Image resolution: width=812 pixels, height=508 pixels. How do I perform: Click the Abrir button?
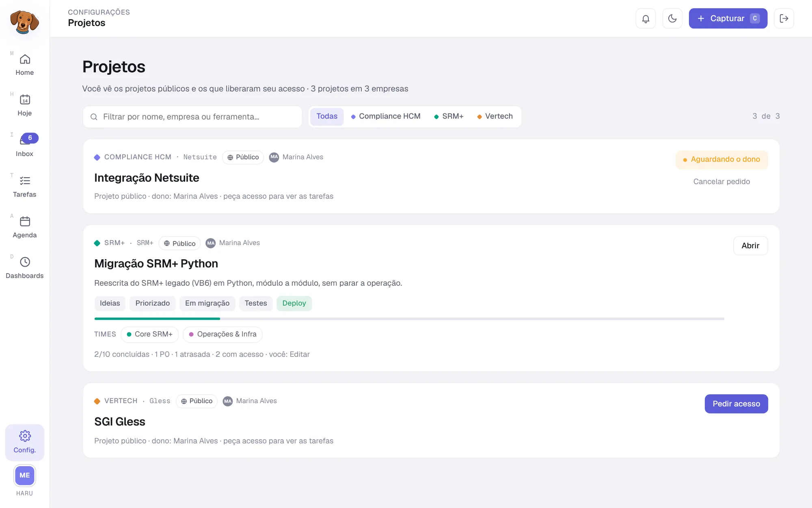[x=750, y=246]
